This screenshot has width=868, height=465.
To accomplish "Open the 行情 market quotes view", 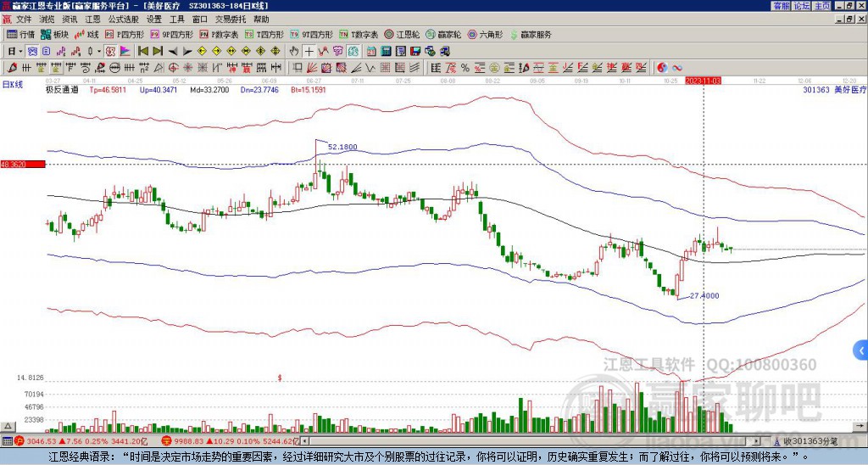I will pyautogui.click(x=21, y=34).
